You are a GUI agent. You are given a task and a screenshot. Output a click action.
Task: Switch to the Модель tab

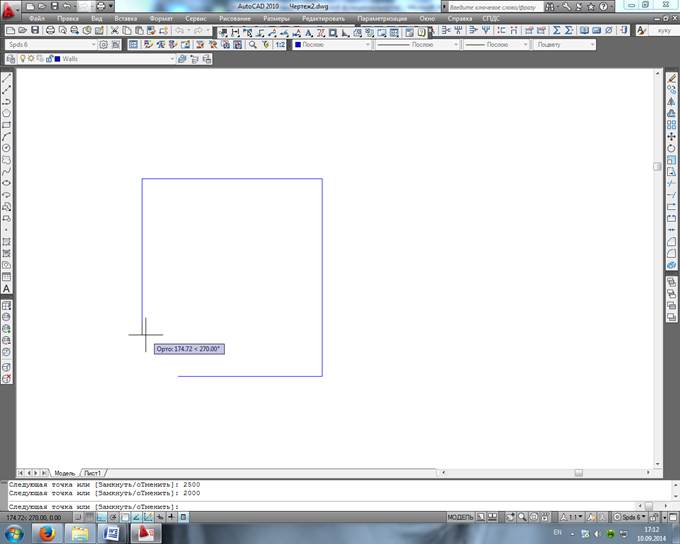64,473
